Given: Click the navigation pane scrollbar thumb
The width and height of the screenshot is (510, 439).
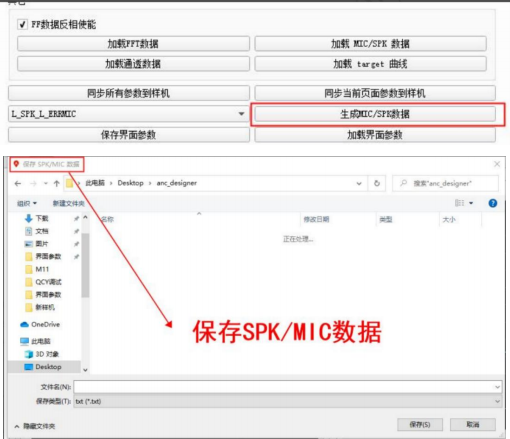Looking at the screenshot, I should 85,265.
